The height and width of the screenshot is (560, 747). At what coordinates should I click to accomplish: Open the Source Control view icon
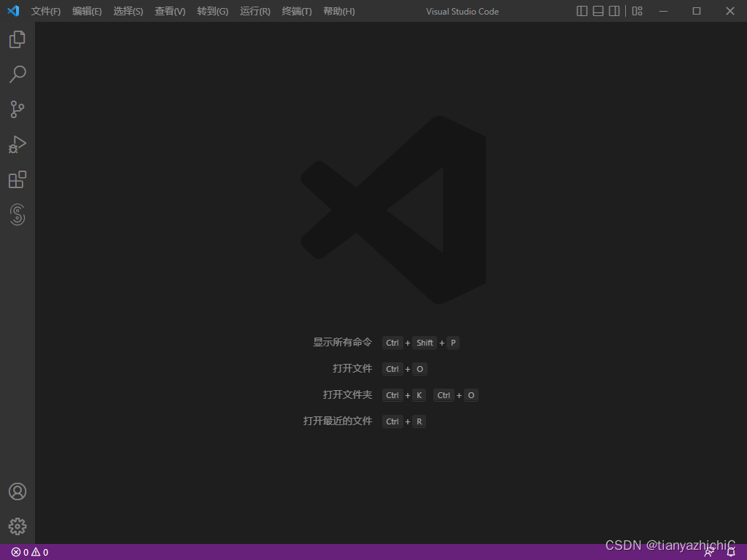click(18, 109)
